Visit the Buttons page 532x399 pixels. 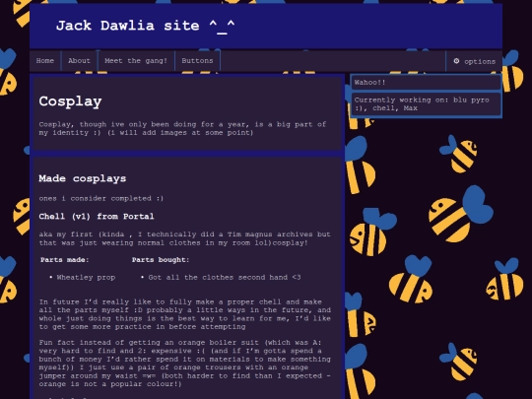[197, 61]
